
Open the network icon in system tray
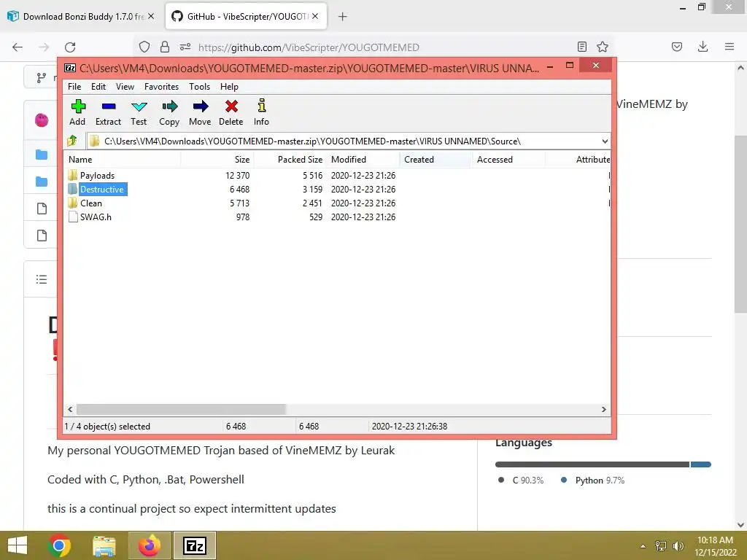(x=661, y=546)
